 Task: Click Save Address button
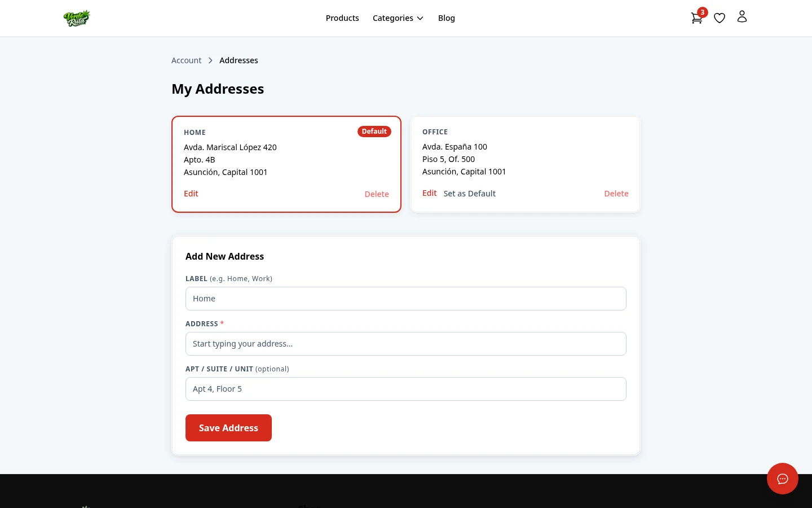[x=228, y=427]
